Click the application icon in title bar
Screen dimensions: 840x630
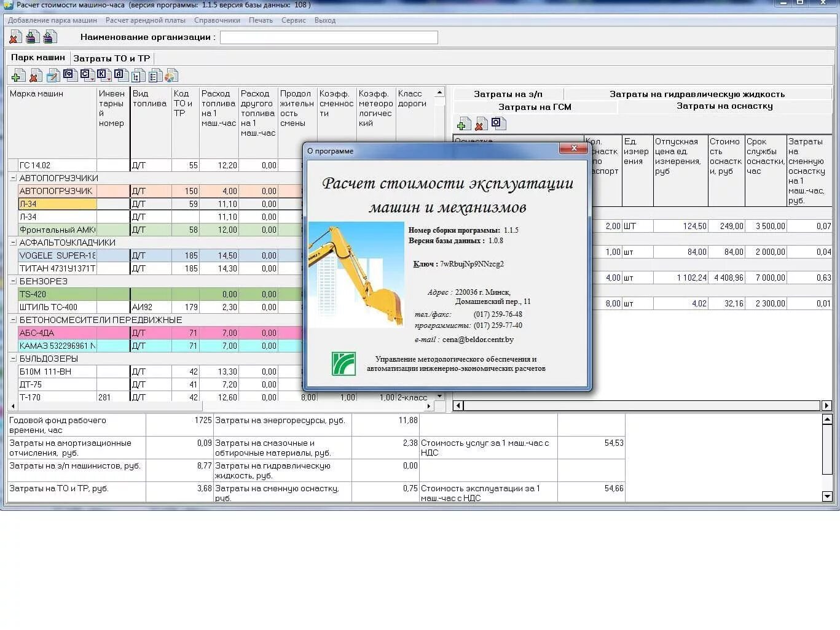click(x=8, y=5)
